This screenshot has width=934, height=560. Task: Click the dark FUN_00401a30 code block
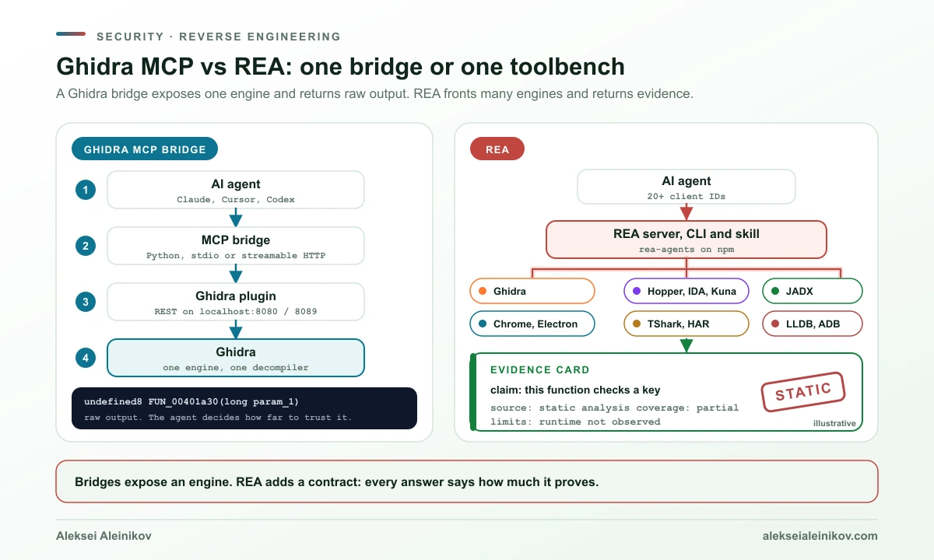click(x=244, y=408)
